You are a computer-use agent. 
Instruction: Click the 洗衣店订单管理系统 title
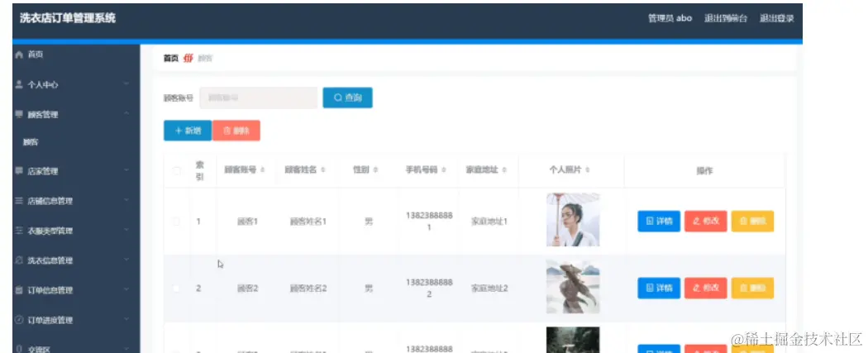pyautogui.click(x=68, y=18)
